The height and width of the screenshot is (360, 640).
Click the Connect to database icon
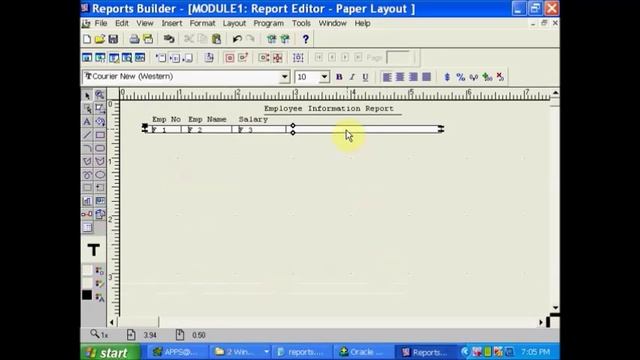169,39
